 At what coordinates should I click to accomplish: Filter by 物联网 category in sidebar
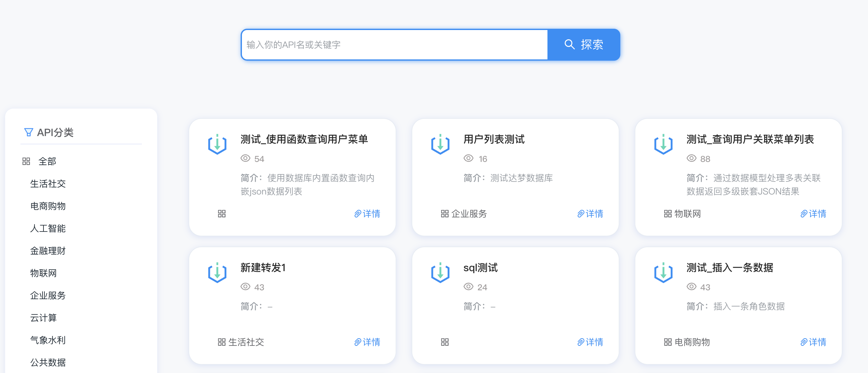43,273
